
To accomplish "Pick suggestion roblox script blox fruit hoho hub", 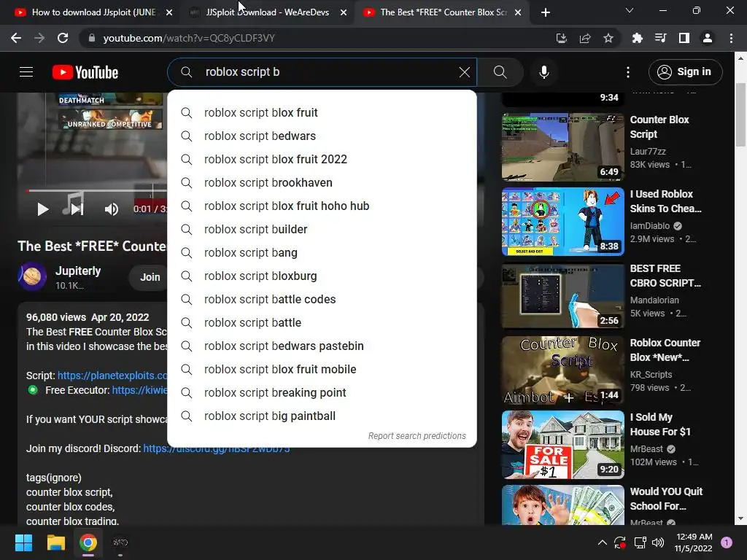I will click(x=322, y=206).
